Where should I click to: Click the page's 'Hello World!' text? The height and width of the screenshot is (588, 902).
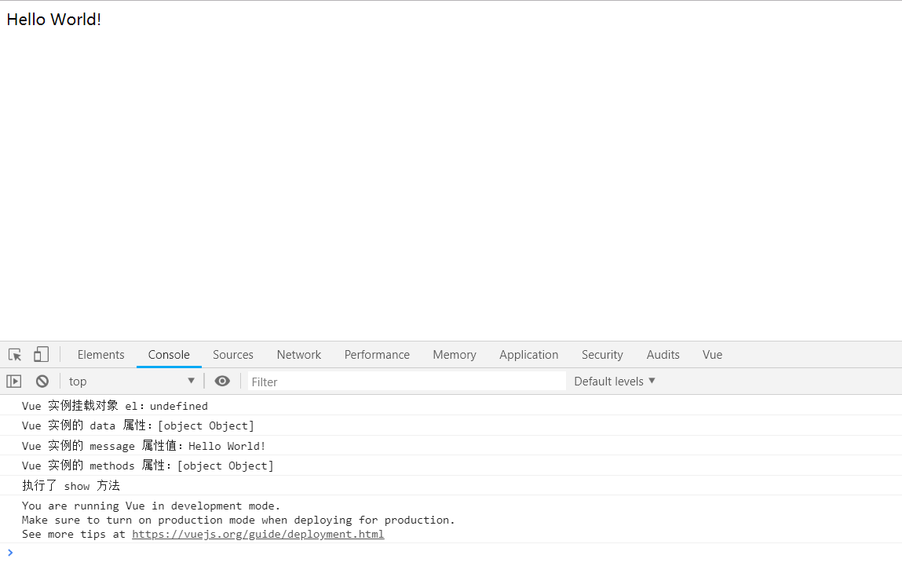pyautogui.click(x=54, y=20)
